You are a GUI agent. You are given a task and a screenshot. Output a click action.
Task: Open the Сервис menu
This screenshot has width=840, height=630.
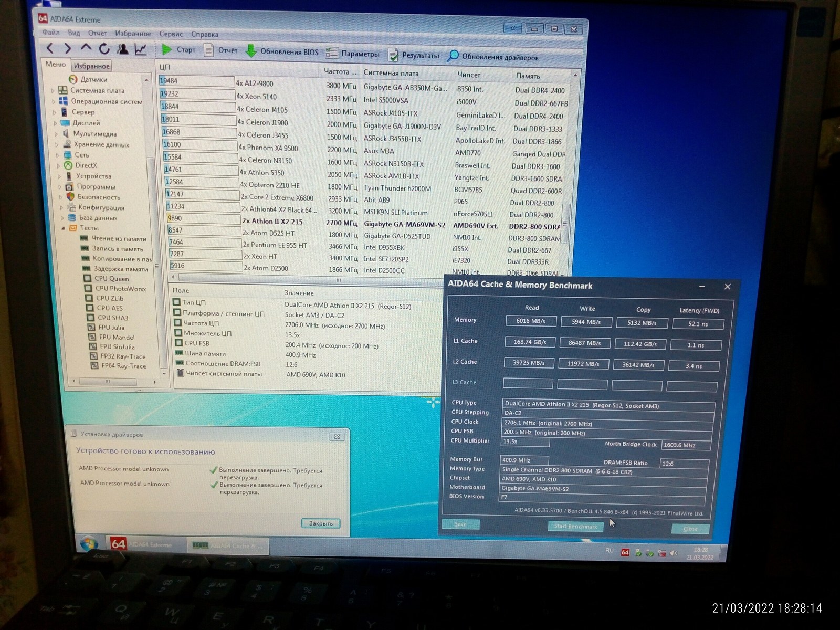tap(171, 34)
